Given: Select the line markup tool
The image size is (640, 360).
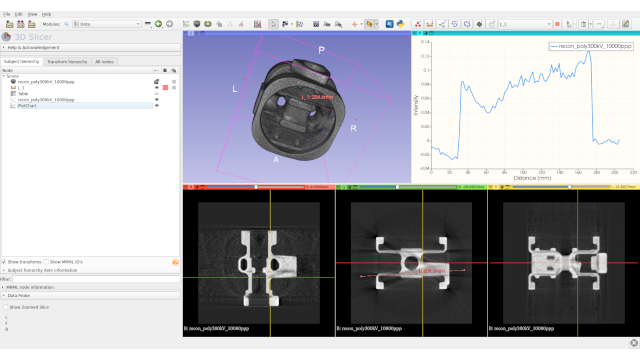Looking at the screenshot, I should pos(429,24).
